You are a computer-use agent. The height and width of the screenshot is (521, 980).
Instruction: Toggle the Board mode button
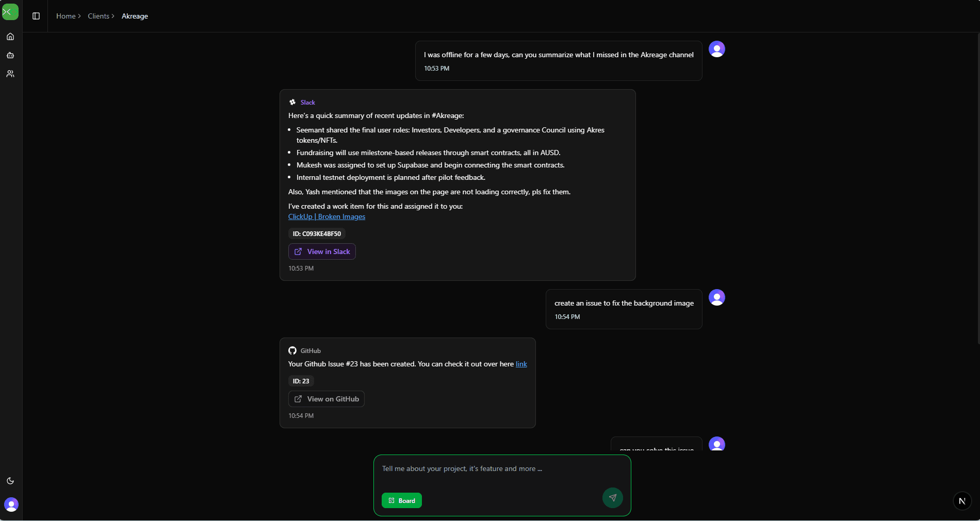pos(401,500)
